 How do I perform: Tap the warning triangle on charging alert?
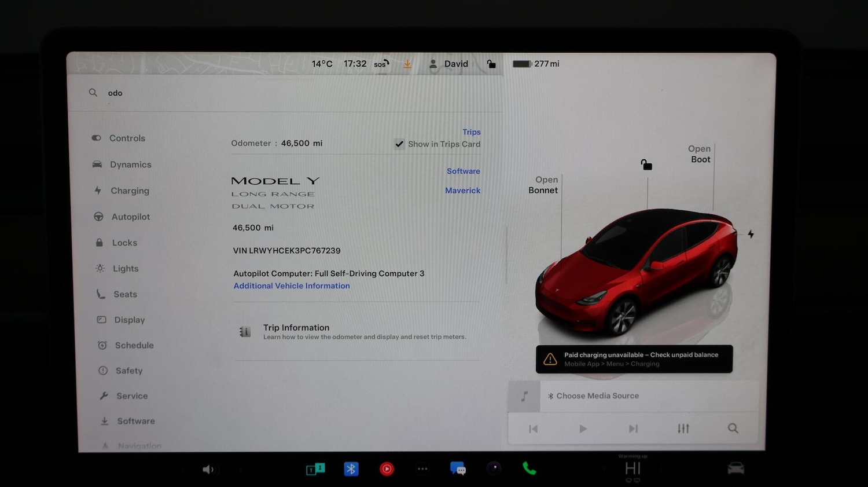(x=550, y=359)
